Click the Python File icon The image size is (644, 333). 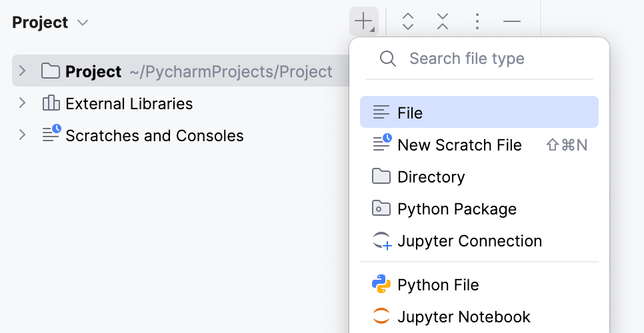pyautogui.click(x=381, y=285)
